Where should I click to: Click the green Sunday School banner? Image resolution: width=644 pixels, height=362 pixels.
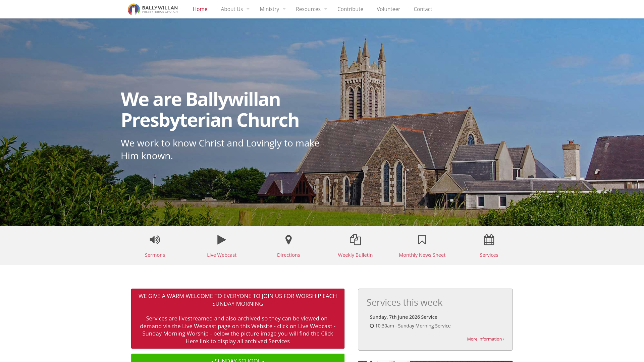click(x=238, y=358)
